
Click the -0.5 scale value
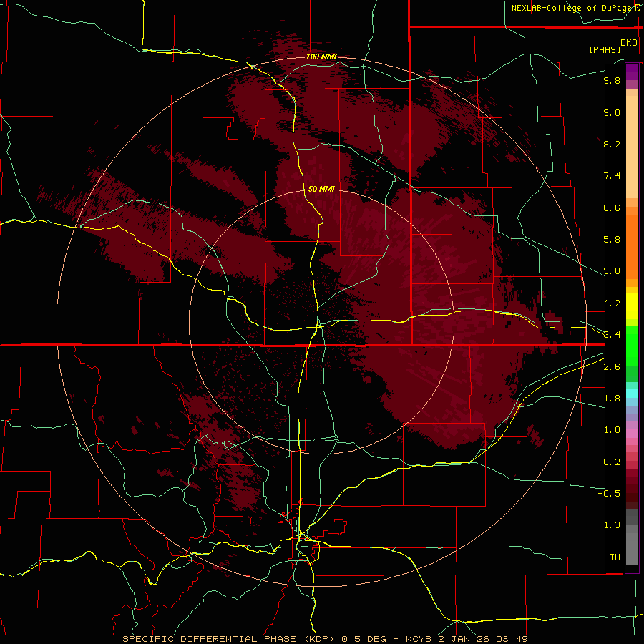point(609,494)
